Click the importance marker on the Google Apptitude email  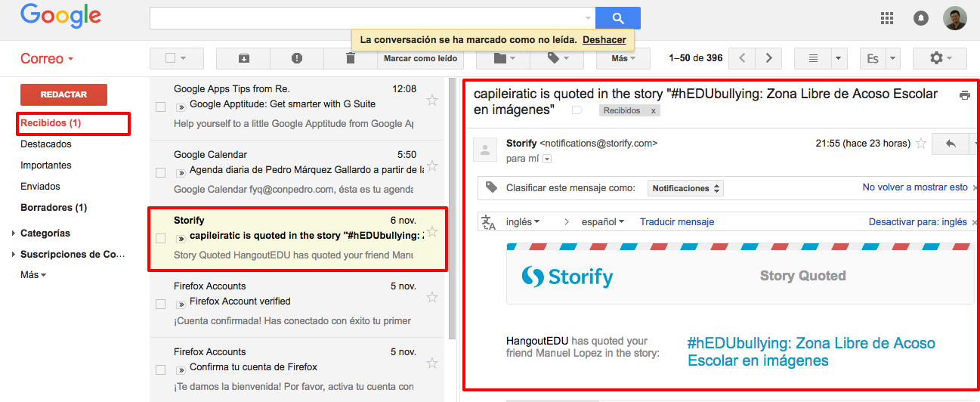click(x=180, y=107)
